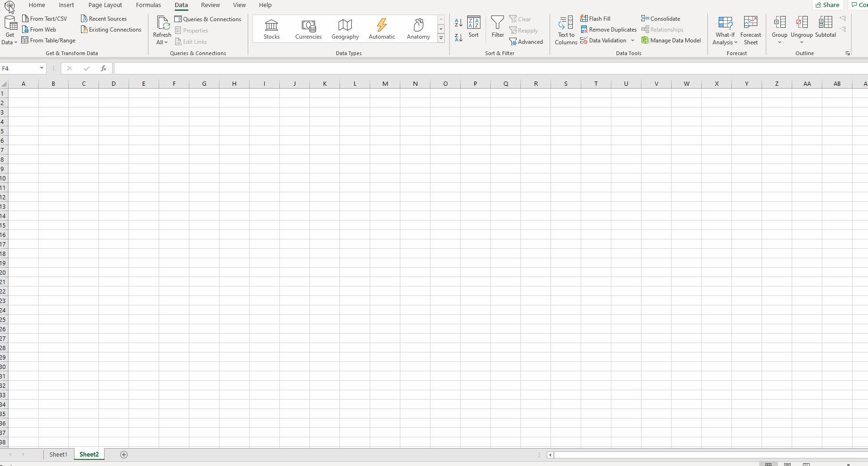Choose the Anatomy data type
The height and width of the screenshot is (466, 868).
418,29
